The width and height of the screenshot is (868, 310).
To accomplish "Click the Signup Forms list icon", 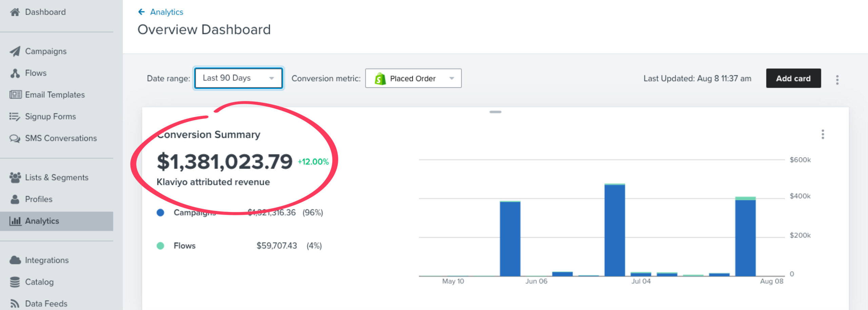I will pyautogui.click(x=15, y=116).
